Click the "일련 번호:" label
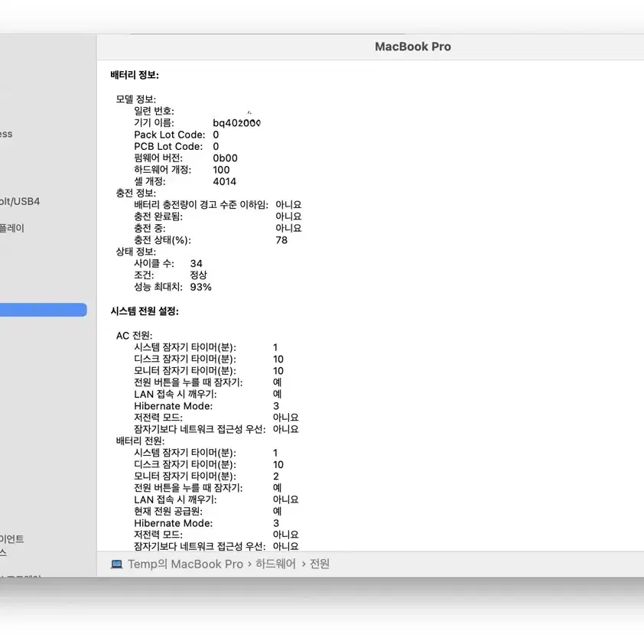This screenshot has height=644, width=644. tap(154, 111)
